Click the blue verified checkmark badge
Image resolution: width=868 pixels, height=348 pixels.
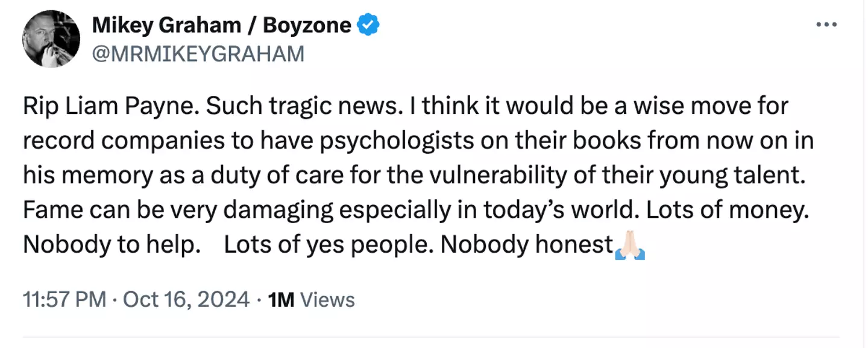[368, 25]
